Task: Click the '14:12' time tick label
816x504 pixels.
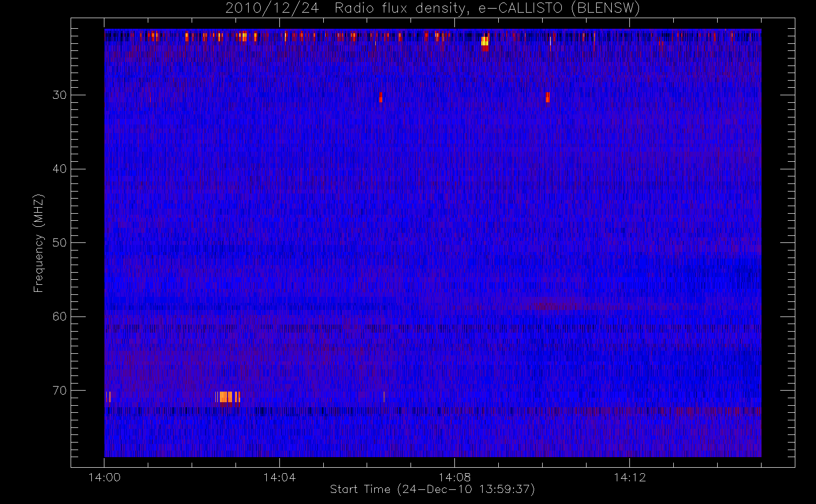Action: pos(629,477)
